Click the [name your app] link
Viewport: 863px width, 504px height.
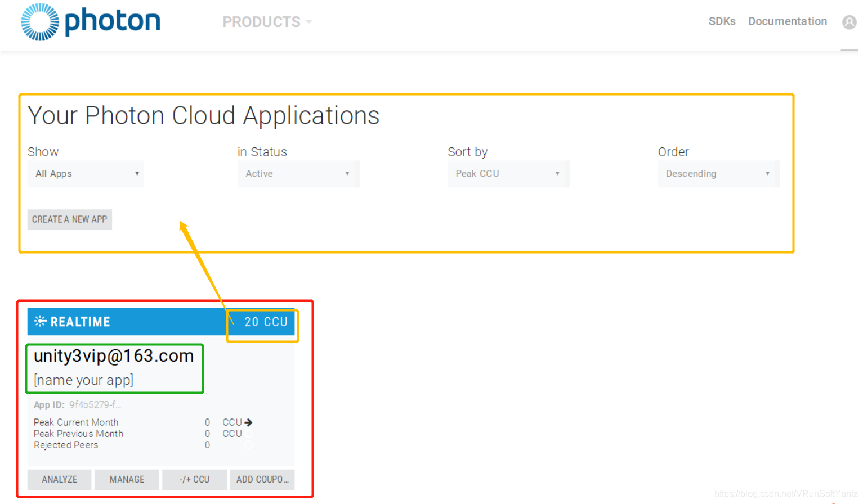83,380
